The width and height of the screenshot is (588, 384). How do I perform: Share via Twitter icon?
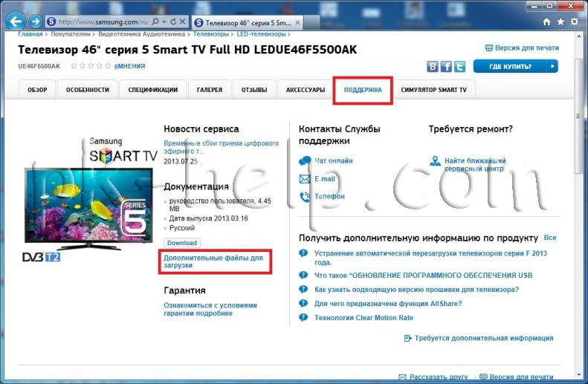(x=459, y=66)
